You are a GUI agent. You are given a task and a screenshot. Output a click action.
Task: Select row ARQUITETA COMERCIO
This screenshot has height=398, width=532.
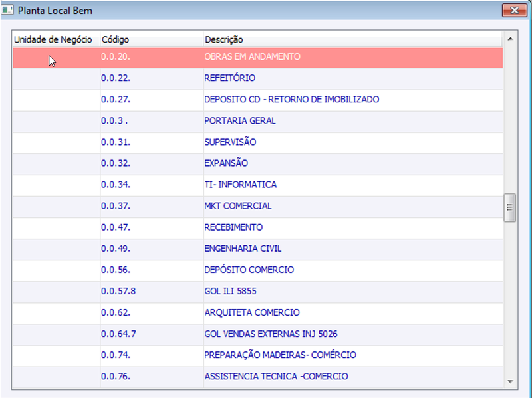click(x=258, y=313)
